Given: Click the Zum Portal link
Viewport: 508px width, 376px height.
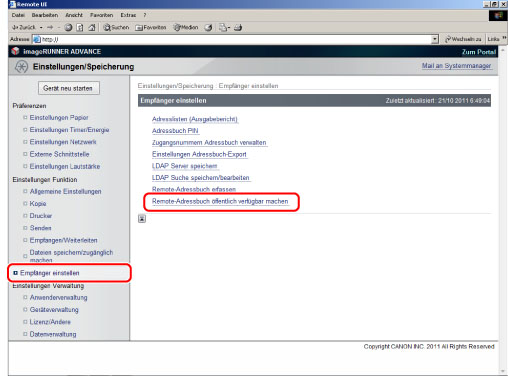Looking at the screenshot, I should coord(479,52).
